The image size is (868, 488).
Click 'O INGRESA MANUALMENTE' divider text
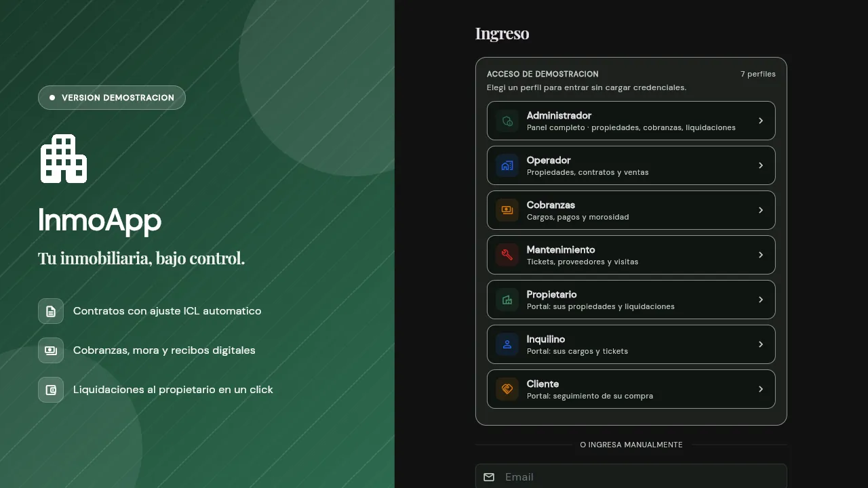tap(631, 445)
